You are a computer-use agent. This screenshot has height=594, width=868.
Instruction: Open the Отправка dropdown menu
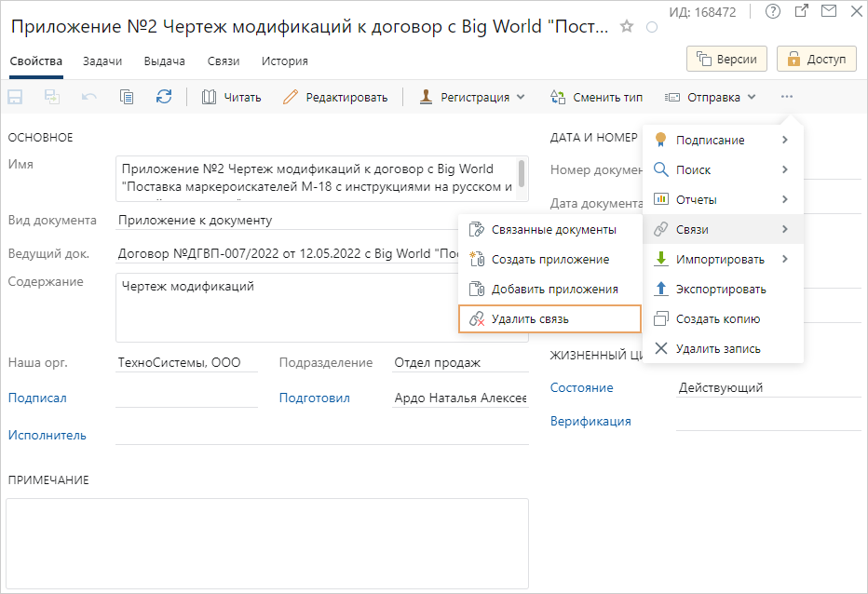point(710,97)
